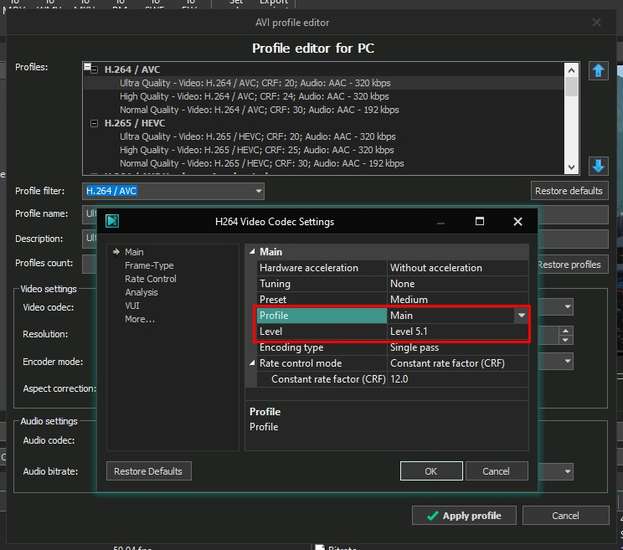623x550 pixels.
Task: Cancel the H264 codec settings dialog
Action: click(x=496, y=471)
